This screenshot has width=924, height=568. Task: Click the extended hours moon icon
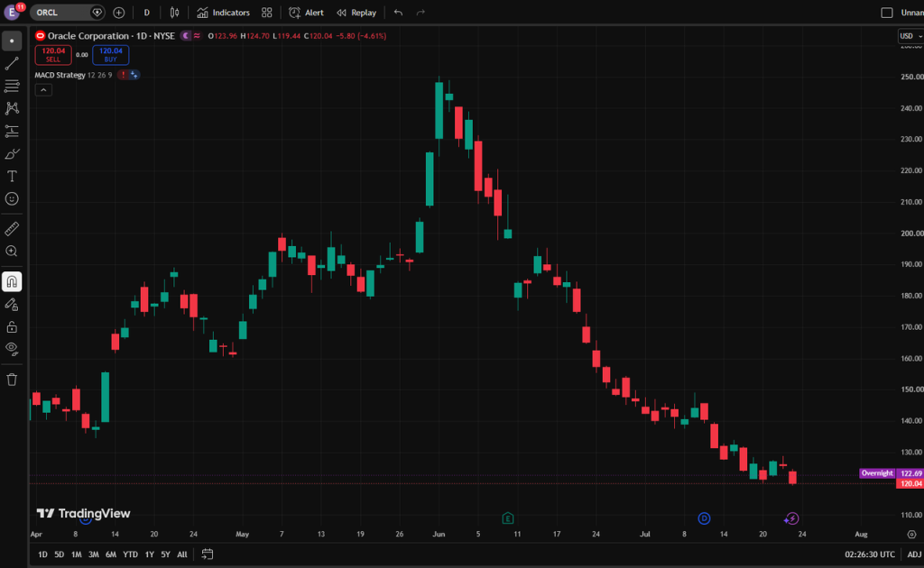tap(186, 36)
